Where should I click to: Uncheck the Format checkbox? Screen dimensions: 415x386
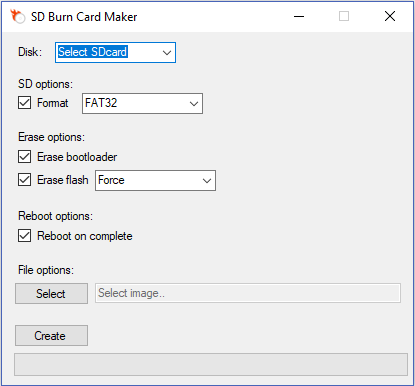(25, 103)
